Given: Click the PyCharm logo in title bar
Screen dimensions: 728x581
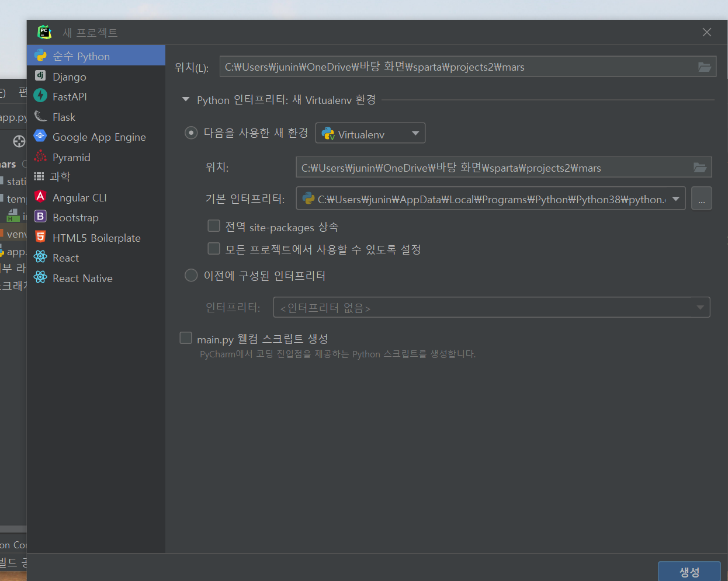Looking at the screenshot, I should (44, 32).
